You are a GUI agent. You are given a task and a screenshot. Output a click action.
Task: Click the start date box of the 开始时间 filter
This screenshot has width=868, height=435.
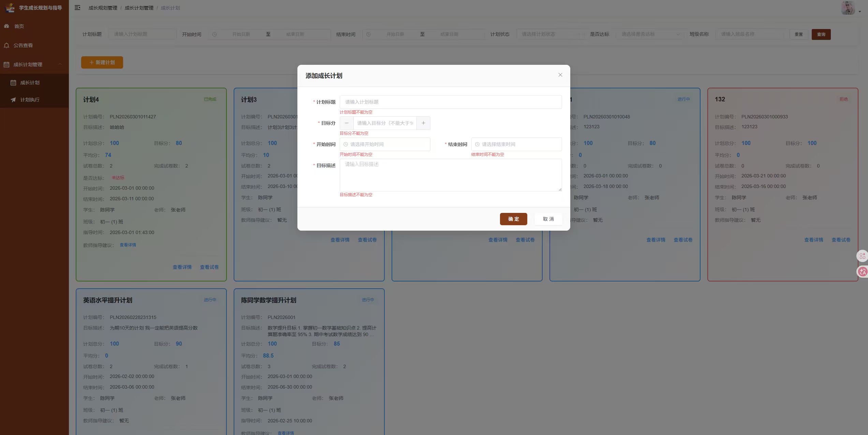tap(241, 34)
